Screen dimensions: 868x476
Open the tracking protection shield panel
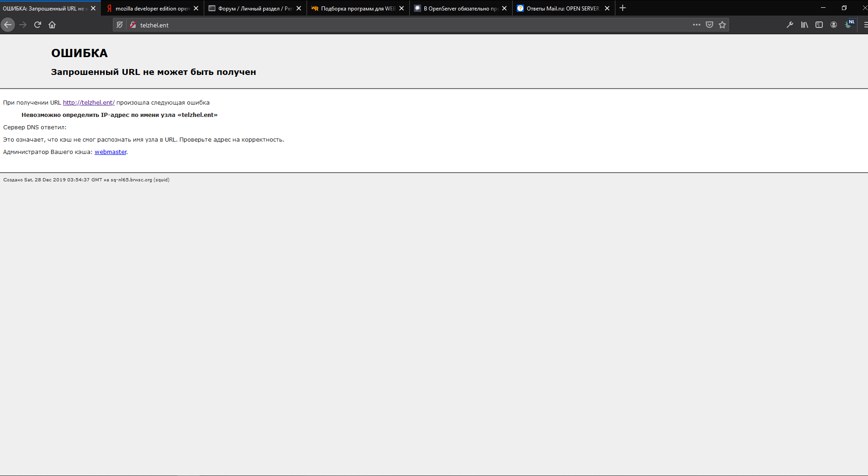coord(120,25)
